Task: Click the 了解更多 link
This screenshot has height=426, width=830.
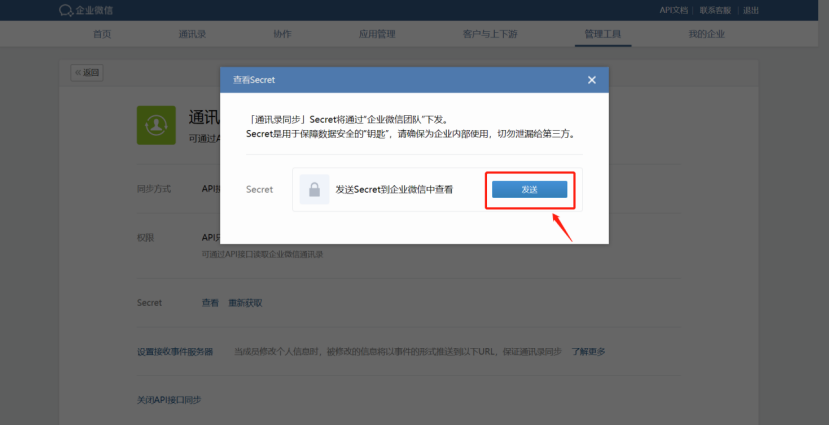Action: coord(588,351)
